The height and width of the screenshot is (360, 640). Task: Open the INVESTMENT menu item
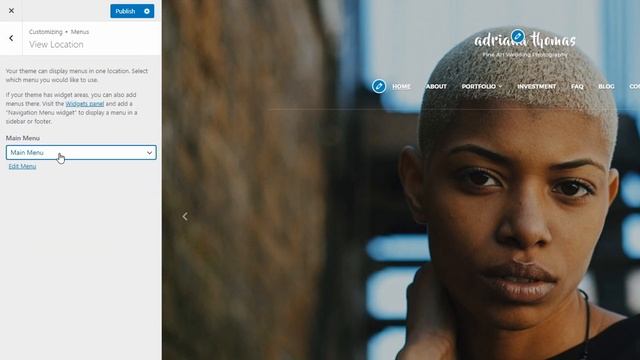(536, 87)
